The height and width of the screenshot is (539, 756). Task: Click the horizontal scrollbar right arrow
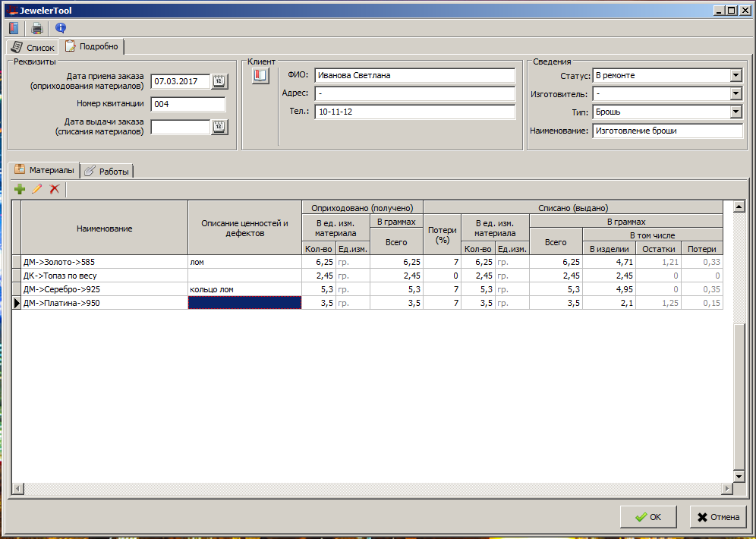(727, 488)
